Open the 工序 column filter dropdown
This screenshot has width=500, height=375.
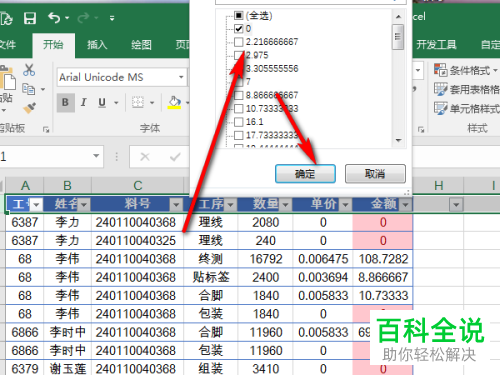[230, 205]
